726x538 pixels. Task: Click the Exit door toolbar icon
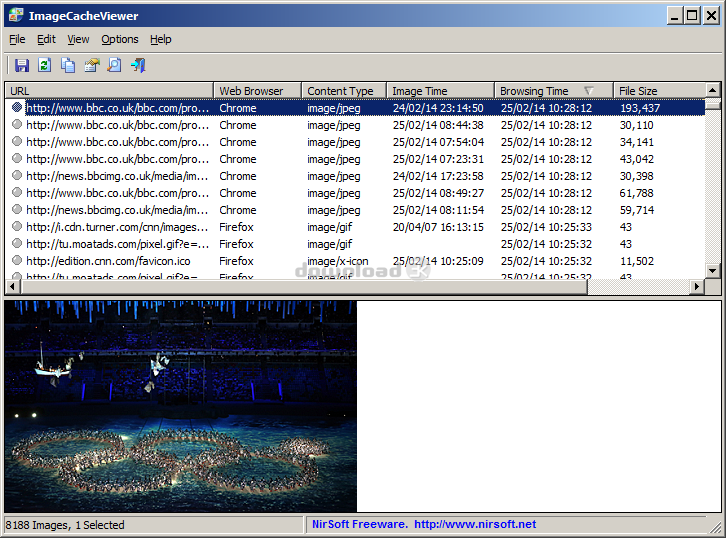pyautogui.click(x=138, y=66)
